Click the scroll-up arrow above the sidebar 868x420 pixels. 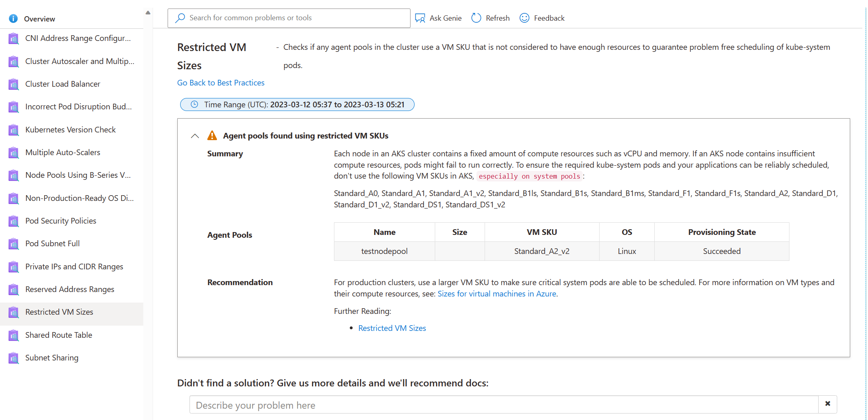point(148,12)
